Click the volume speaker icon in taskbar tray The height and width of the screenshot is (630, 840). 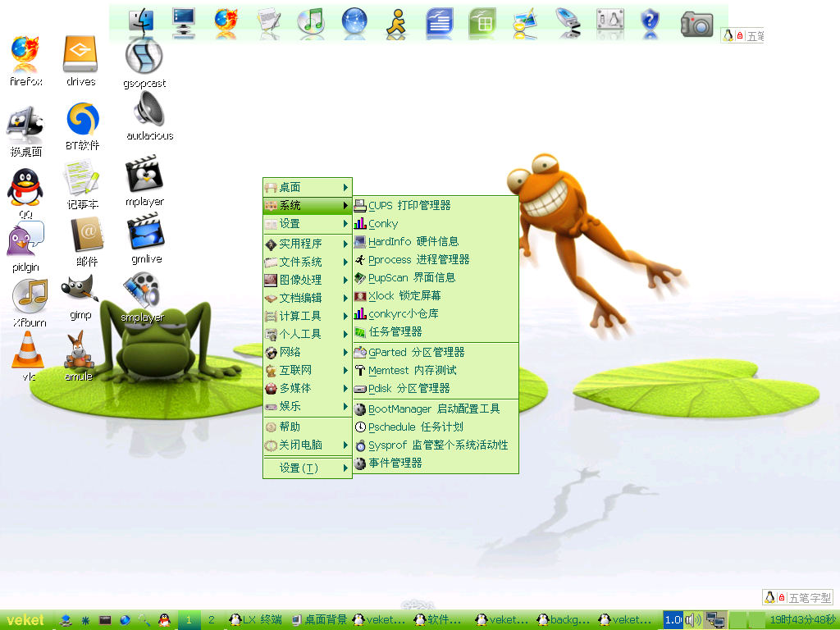click(x=692, y=620)
